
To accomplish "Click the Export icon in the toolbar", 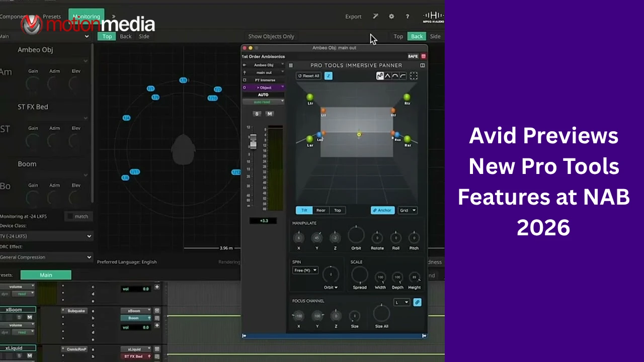I will point(353,17).
